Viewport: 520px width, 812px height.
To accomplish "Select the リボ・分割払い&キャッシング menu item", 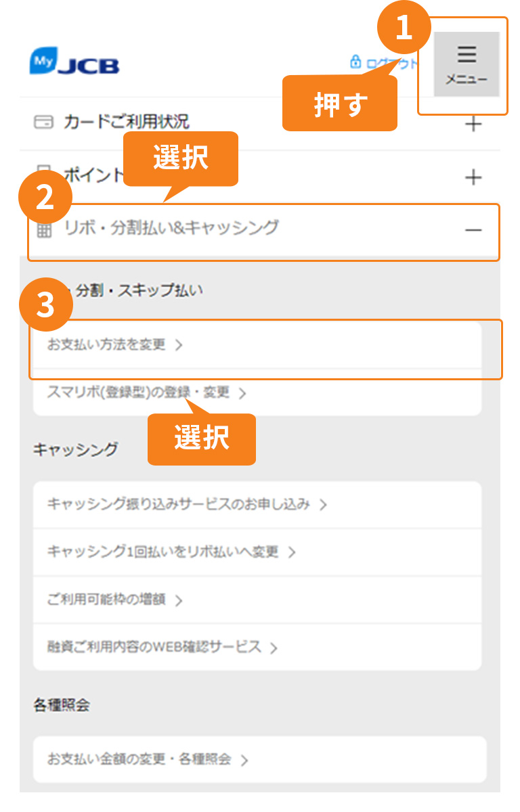I will tap(263, 230).
